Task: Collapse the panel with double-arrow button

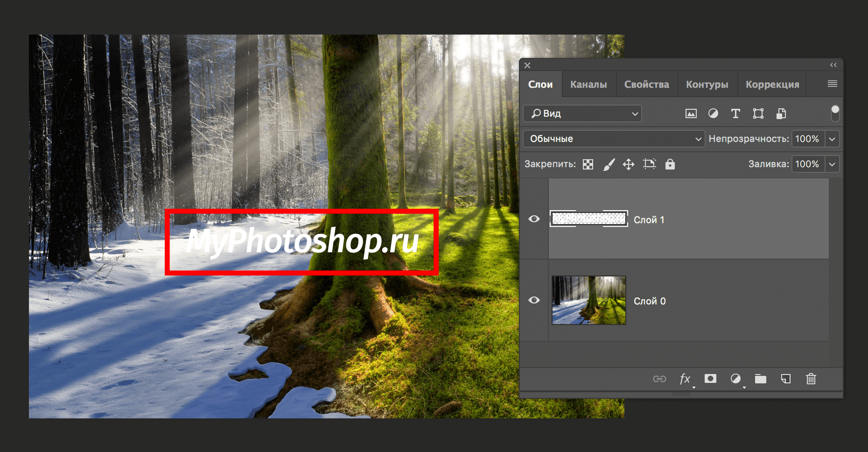Action: coord(833,65)
